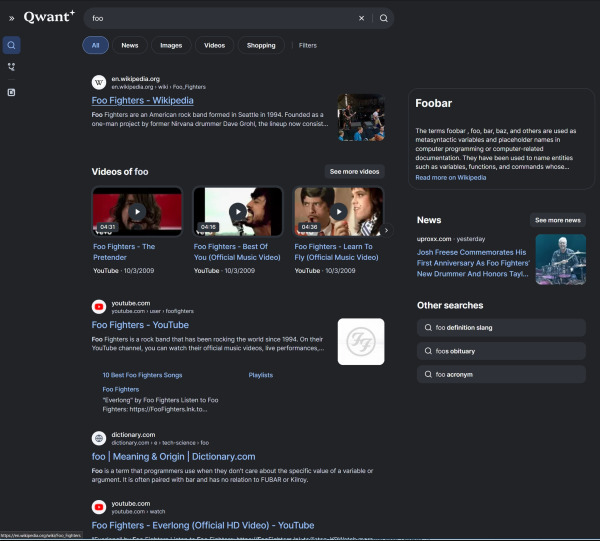
Task: Open Foo Fighters - YouTube result
Action: (x=140, y=325)
